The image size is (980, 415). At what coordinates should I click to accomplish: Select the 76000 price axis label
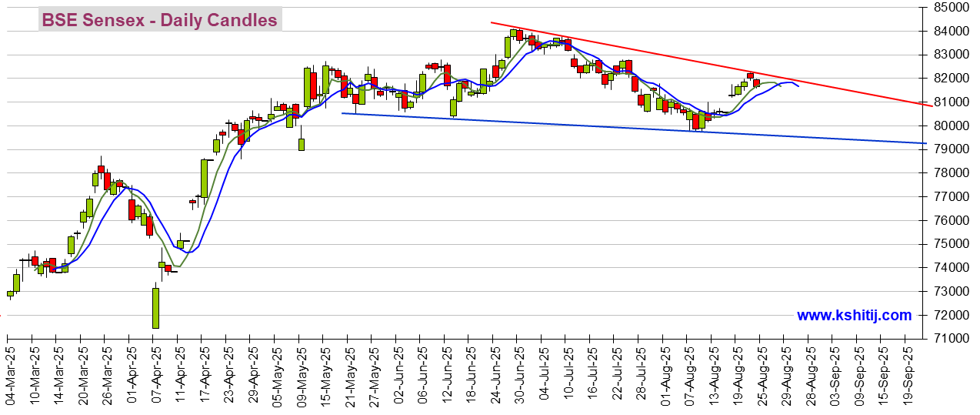[x=950, y=220]
